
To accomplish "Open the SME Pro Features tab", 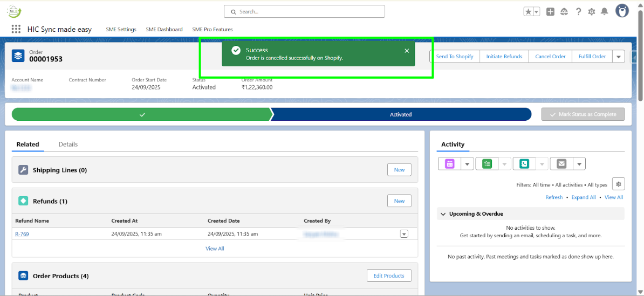I will [213, 30].
